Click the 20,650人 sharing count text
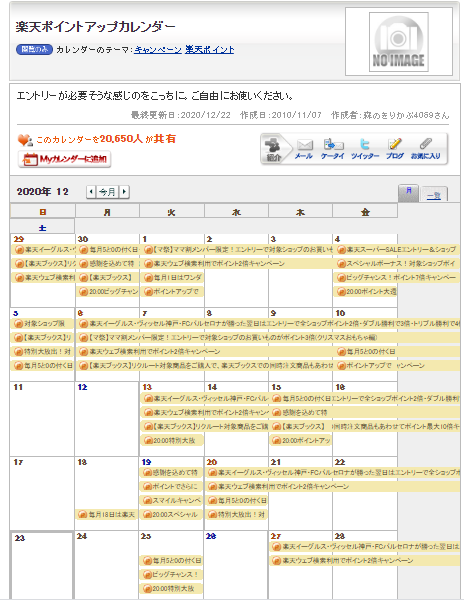464x604 pixels. point(121,139)
